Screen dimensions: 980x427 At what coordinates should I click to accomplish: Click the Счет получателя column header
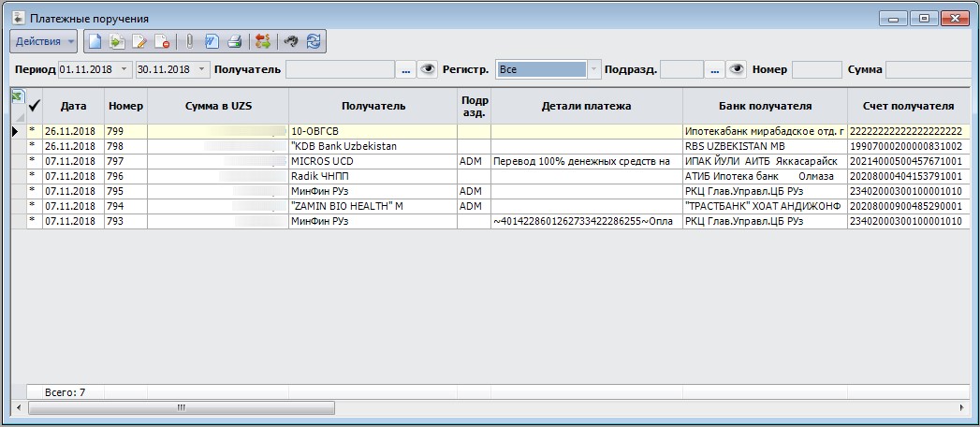911,106
